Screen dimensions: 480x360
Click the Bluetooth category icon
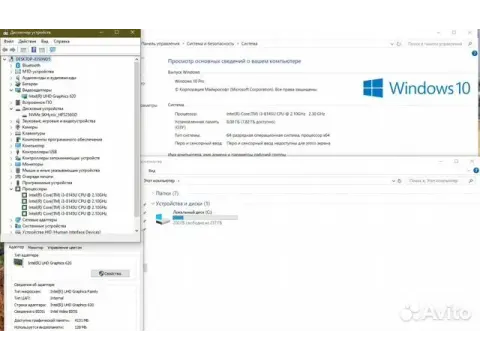coord(18,65)
